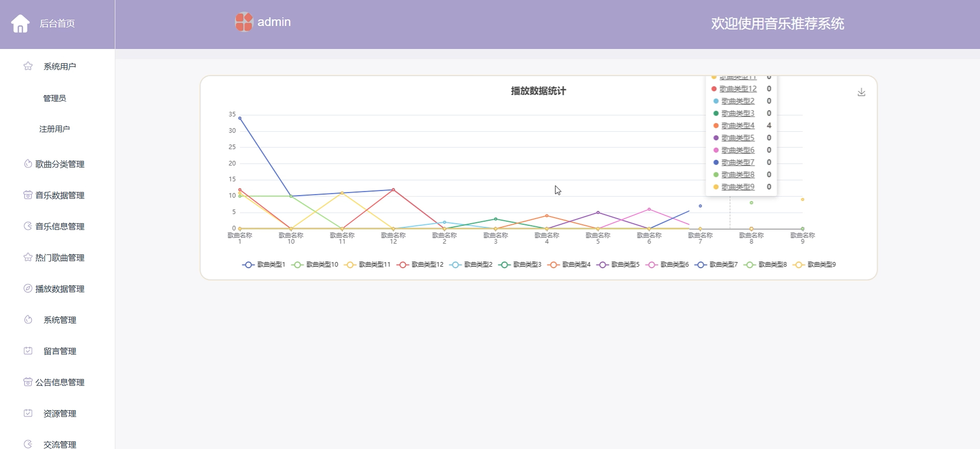The width and height of the screenshot is (980, 449).
Task: Open the admin user name
Action: click(274, 22)
